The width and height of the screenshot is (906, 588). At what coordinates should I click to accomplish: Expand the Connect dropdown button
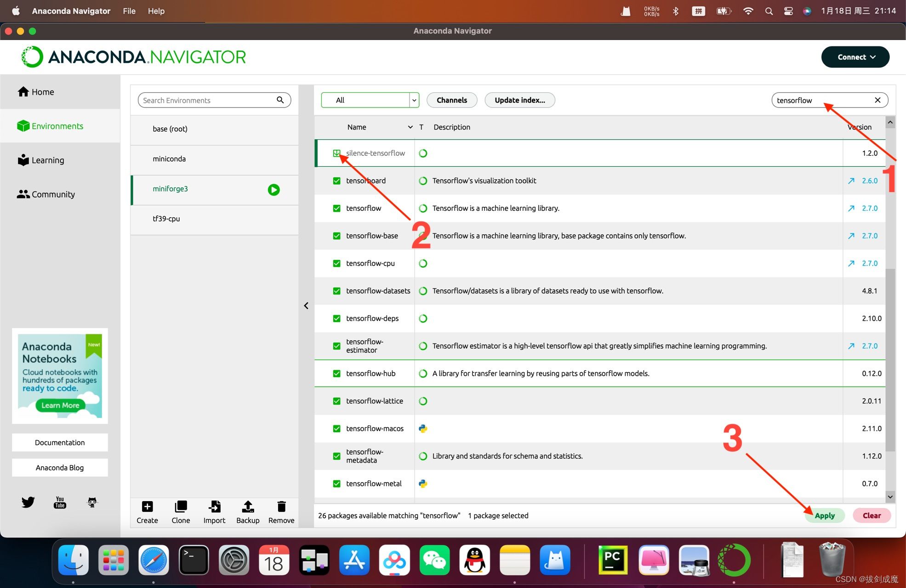coord(855,57)
